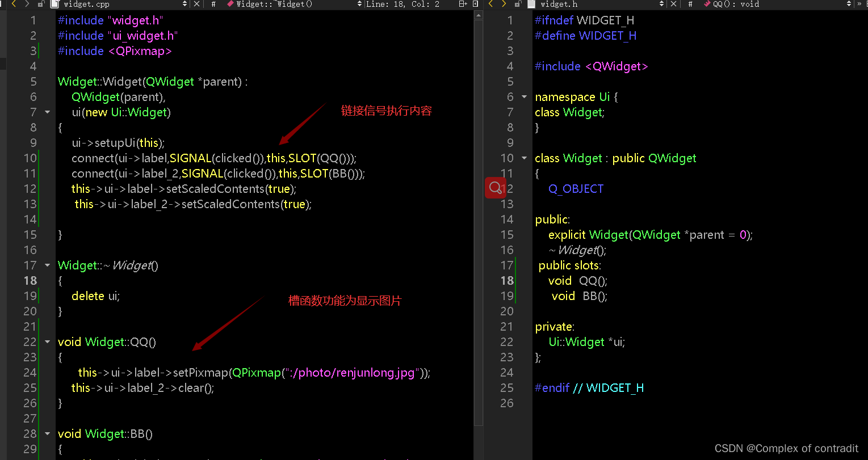The width and height of the screenshot is (868, 460).
Task: Collapse the Widget::BB() fold at line 28
Action: (47, 433)
